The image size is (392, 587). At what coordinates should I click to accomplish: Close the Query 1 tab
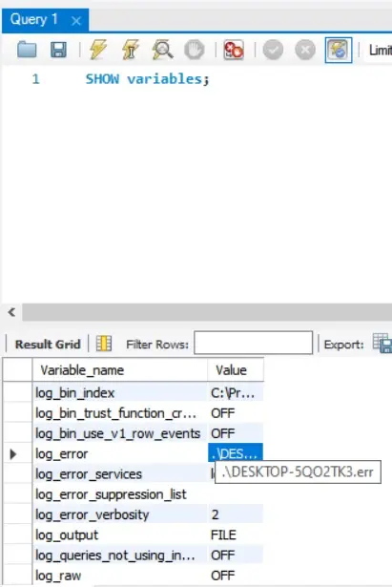[76, 21]
